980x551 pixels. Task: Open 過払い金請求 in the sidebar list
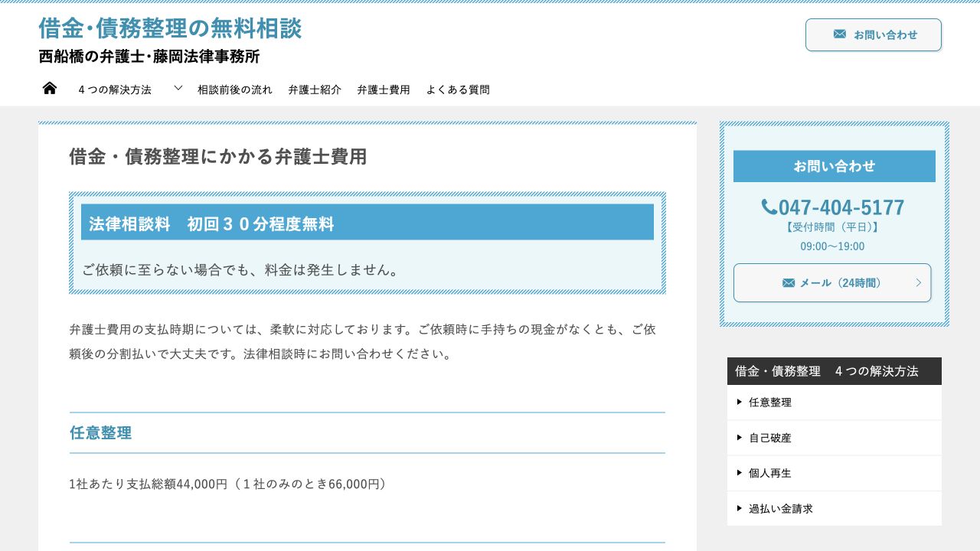(835, 508)
